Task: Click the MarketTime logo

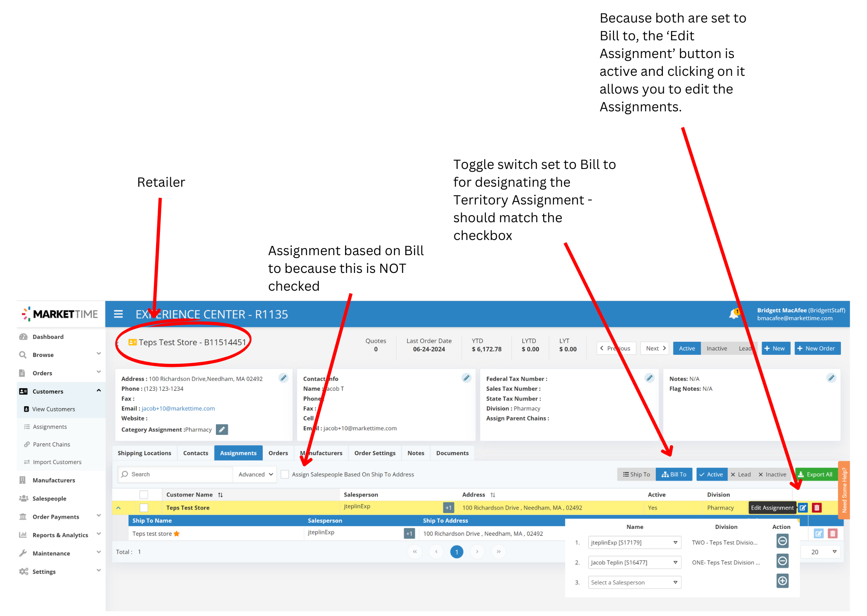Action: tap(60, 314)
